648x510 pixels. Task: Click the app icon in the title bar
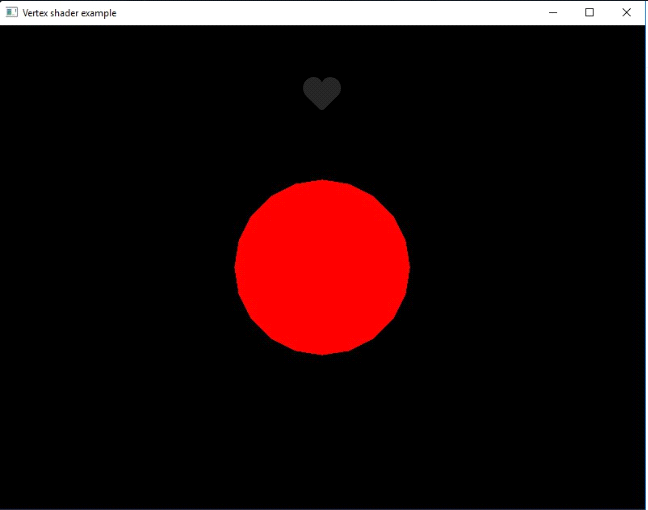(12, 12)
